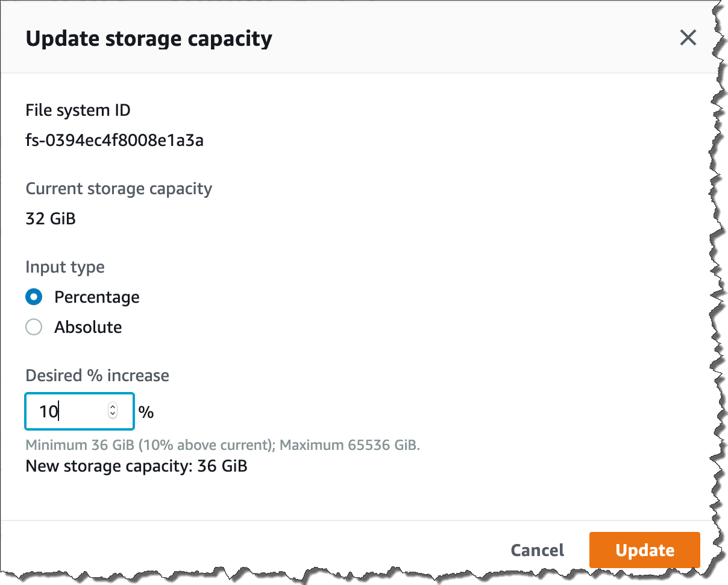Click the File system ID label
Viewport: 728px width, 585px height.
pyautogui.click(x=78, y=110)
